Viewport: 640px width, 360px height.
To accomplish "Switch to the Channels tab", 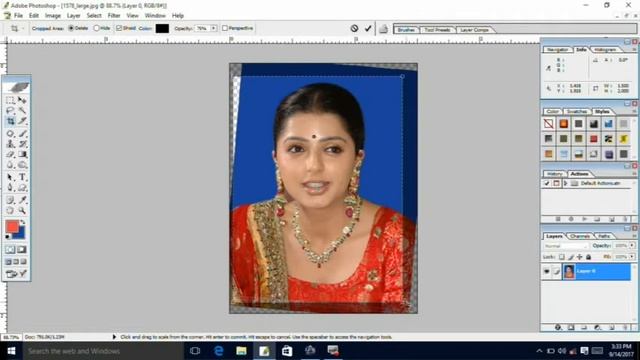I will 580,236.
